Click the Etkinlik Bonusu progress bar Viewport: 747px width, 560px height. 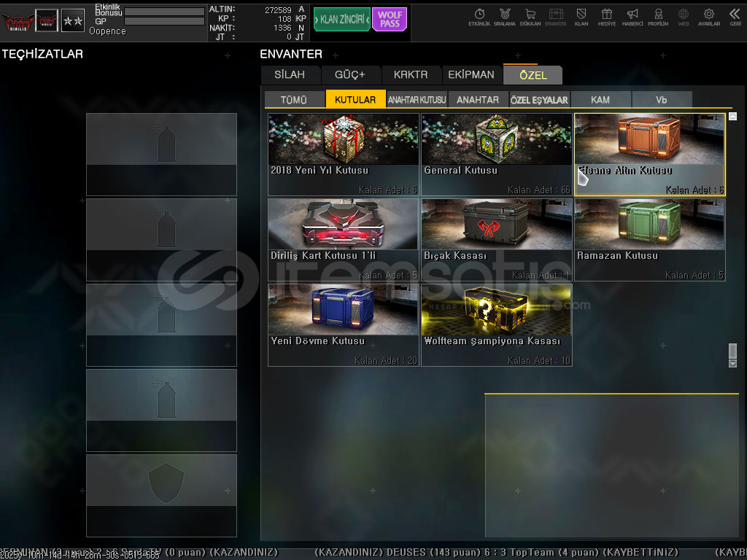point(164,11)
